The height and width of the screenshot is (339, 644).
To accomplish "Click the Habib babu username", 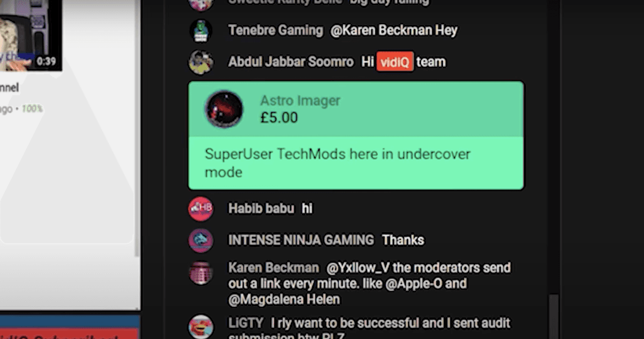I will pos(261,209).
